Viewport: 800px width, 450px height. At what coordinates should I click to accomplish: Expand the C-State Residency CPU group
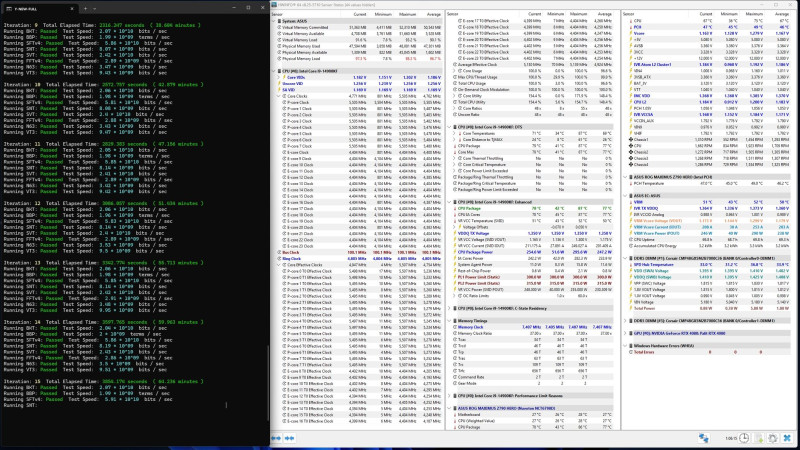point(449,309)
